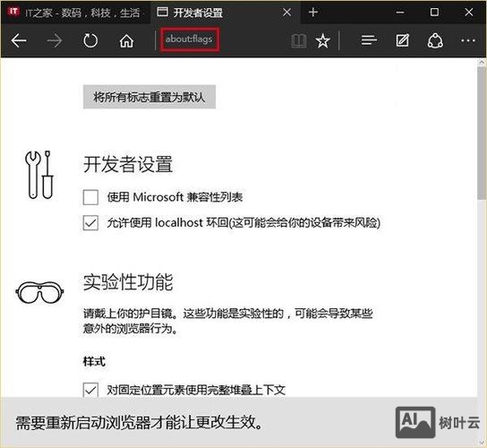487x448 pixels.
Task: Enable 使用 Microsoft 兼容性列表 checkbox
Action: [90, 197]
